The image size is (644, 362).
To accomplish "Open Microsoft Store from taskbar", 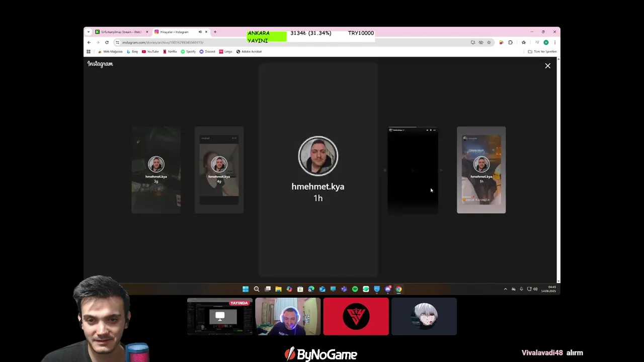I will 300,289.
